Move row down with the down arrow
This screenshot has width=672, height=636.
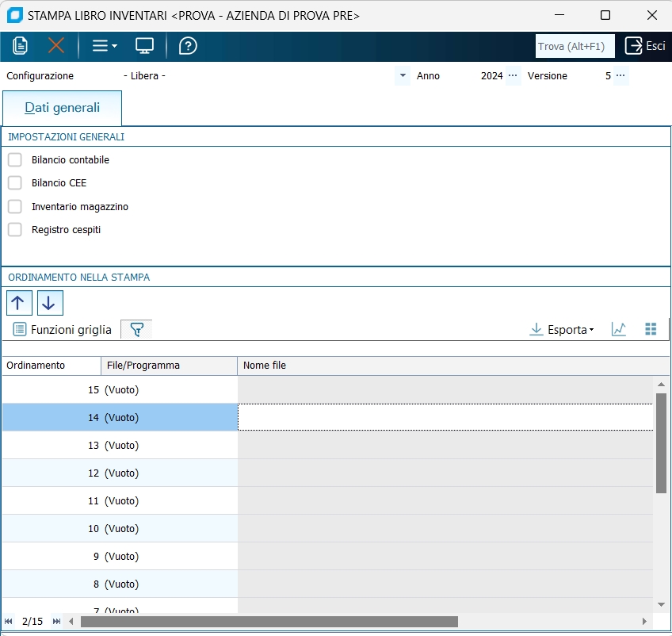point(50,303)
